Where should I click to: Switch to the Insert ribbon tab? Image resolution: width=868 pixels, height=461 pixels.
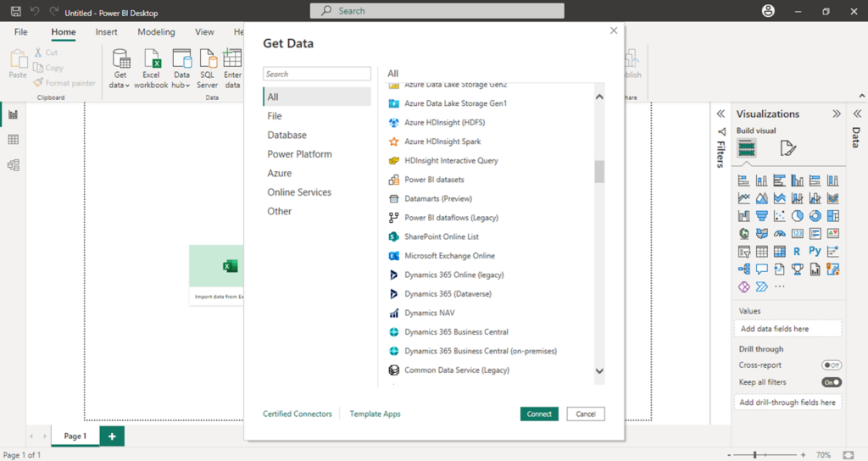click(106, 32)
